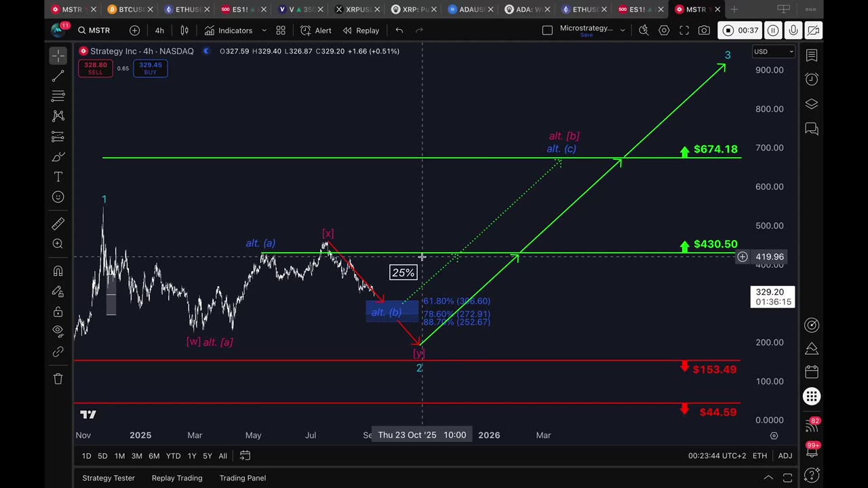
Task: Create a new Alert
Action: 316,30
